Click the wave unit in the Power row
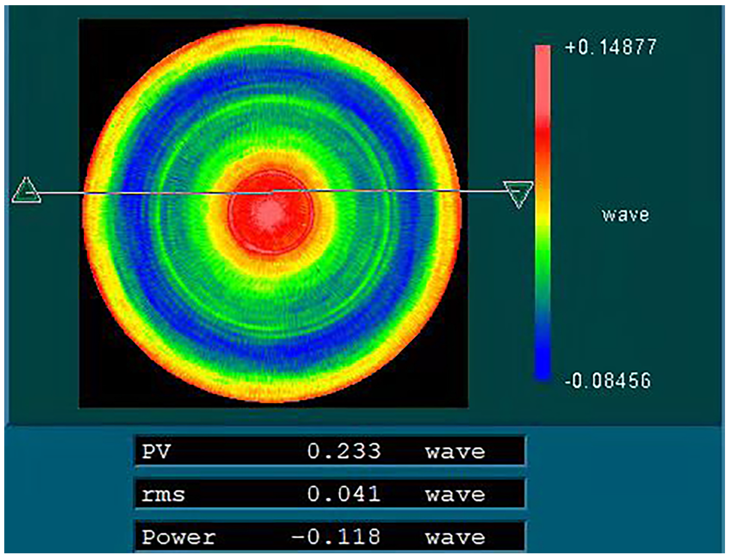 coord(455,538)
